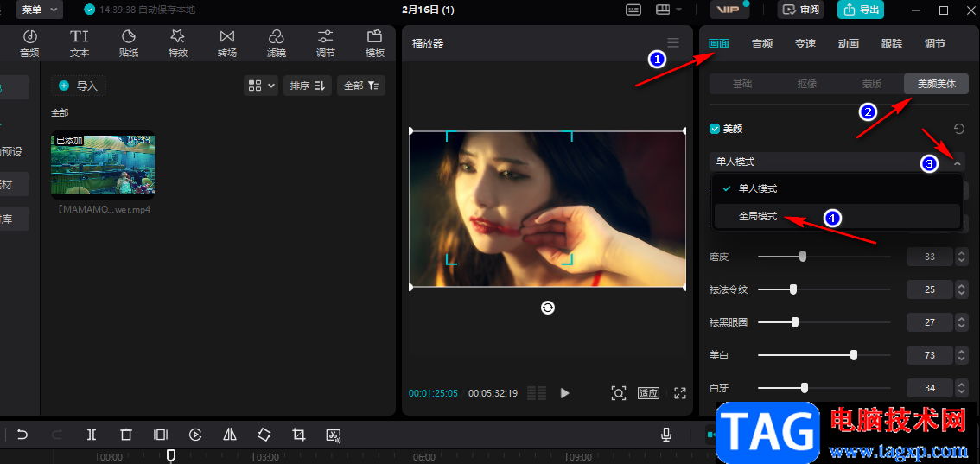Click the keyboard shortcuts icon in title bar
Screen dimensions: 980x464
[x=633, y=10]
